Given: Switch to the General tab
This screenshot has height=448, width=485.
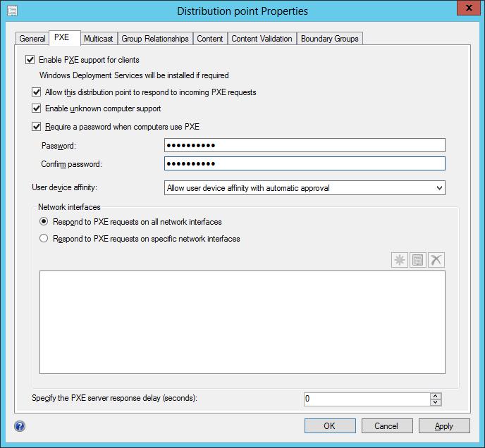Looking at the screenshot, I should pyautogui.click(x=32, y=39).
